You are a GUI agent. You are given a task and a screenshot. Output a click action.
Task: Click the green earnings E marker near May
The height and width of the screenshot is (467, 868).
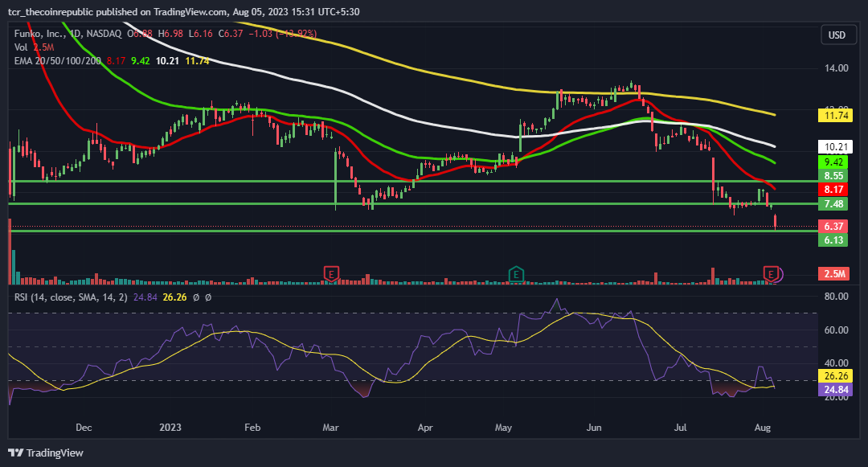pyautogui.click(x=516, y=273)
